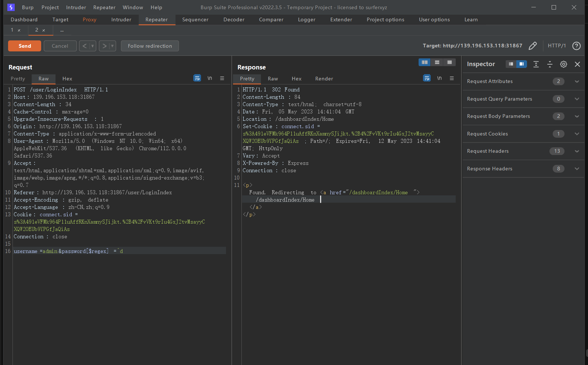
Task: Open request panel hamburger menu
Action: click(x=222, y=78)
